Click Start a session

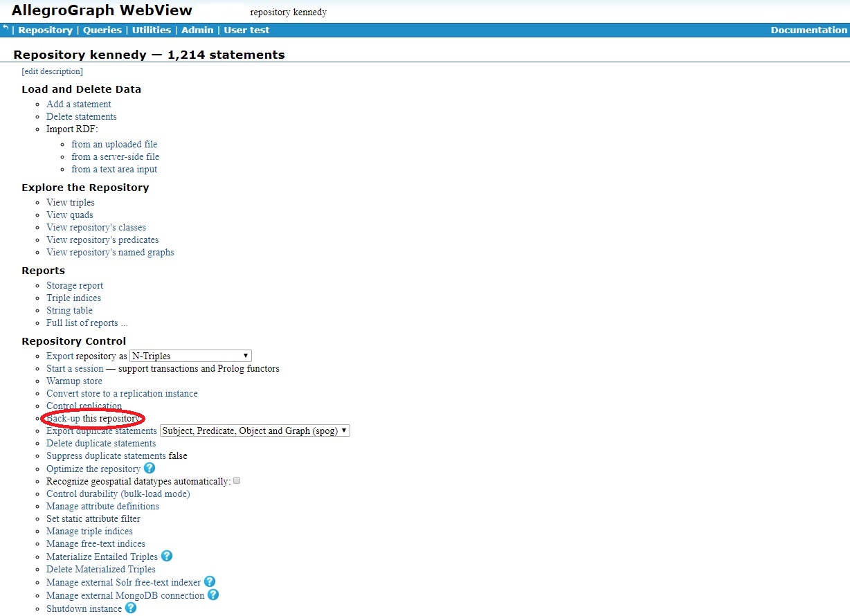(x=74, y=368)
